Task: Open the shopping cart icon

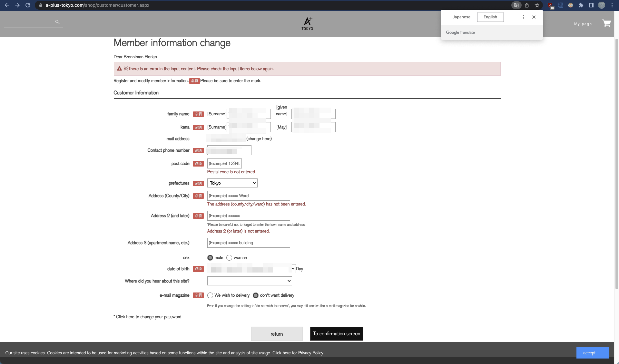Action: pyautogui.click(x=606, y=23)
